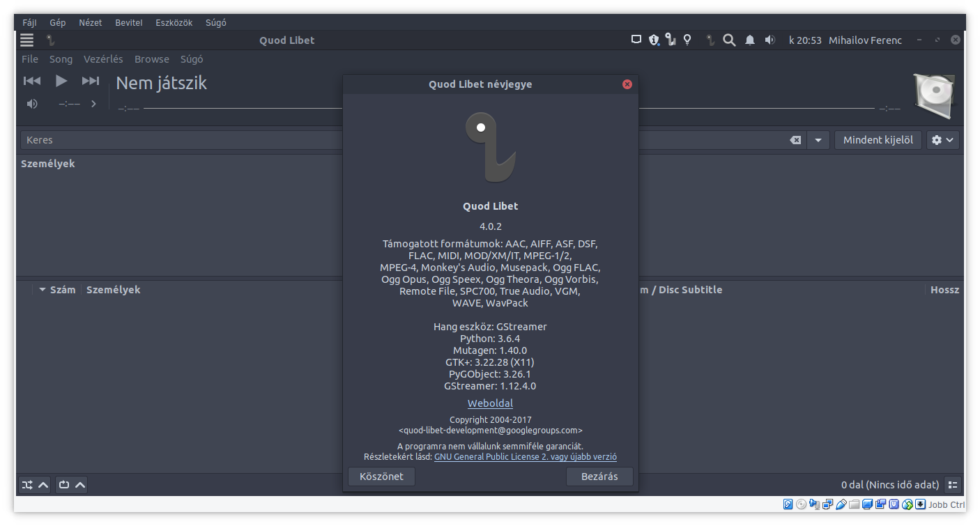Click the Személyek pane header in browser

[48, 164]
